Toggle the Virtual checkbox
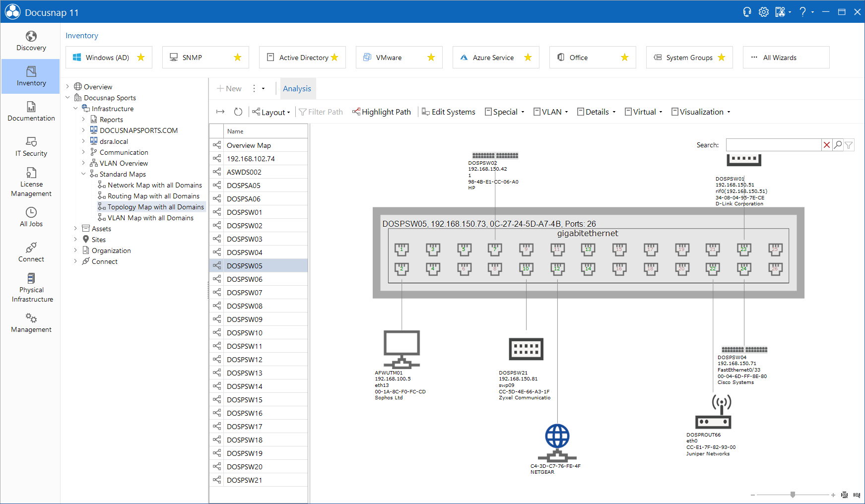Screen dimensions: 865x504 pos(628,112)
